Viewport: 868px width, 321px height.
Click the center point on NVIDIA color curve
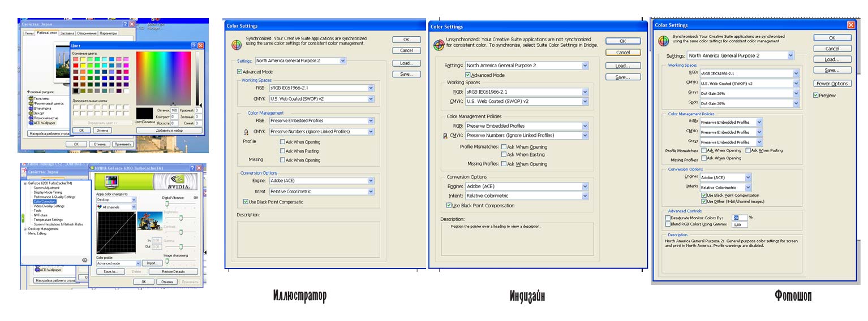(117, 232)
